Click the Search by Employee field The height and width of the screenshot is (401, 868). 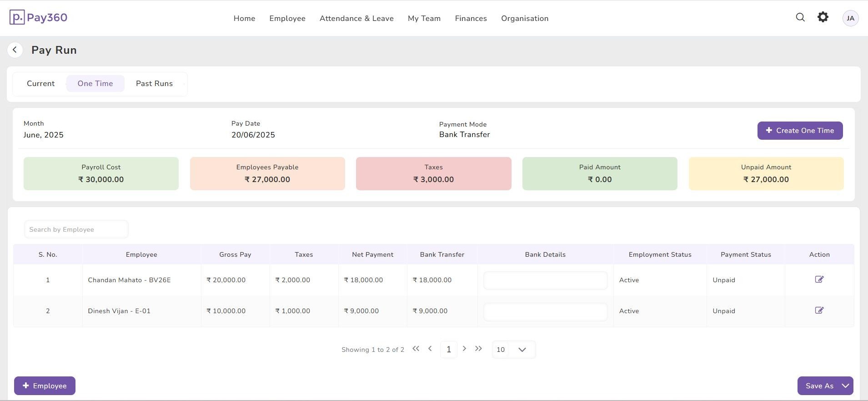[x=76, y=229]
